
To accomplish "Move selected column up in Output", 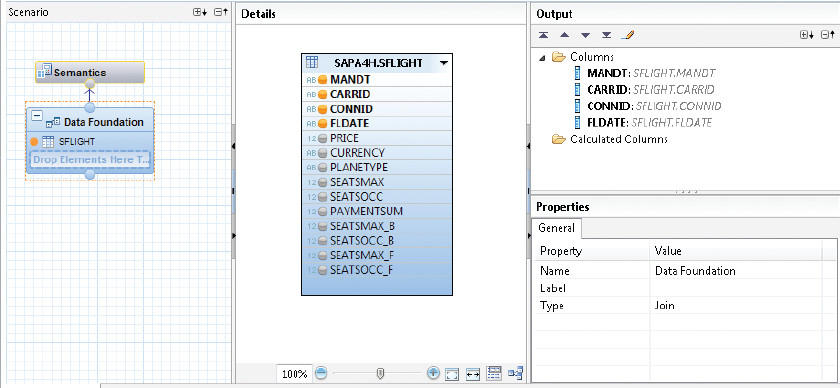I will 564,35.
